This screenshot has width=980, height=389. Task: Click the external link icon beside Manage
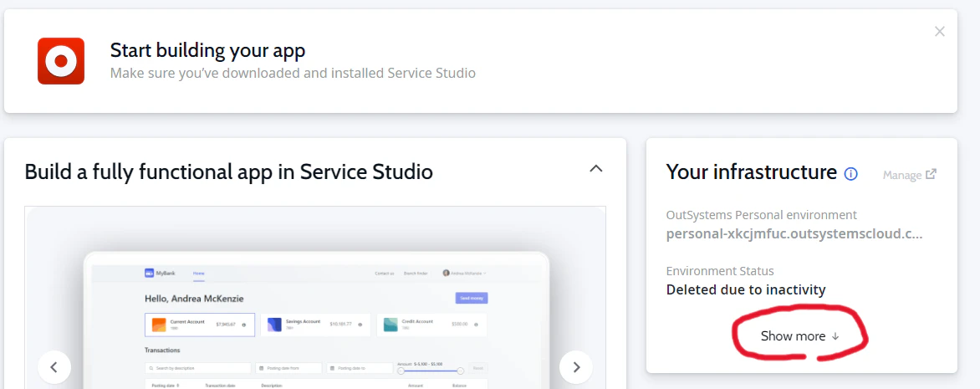click(x=932, y=175)
